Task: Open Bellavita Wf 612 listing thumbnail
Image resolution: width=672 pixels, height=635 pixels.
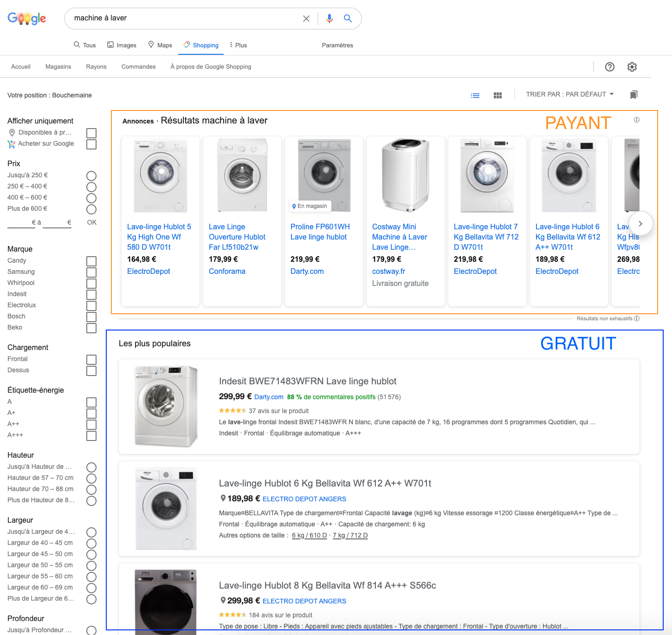Action: tap(166, 509)
